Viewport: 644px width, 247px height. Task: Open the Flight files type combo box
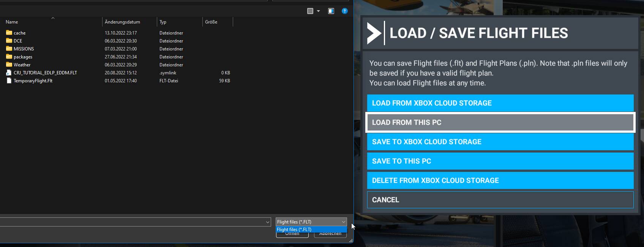311,222
